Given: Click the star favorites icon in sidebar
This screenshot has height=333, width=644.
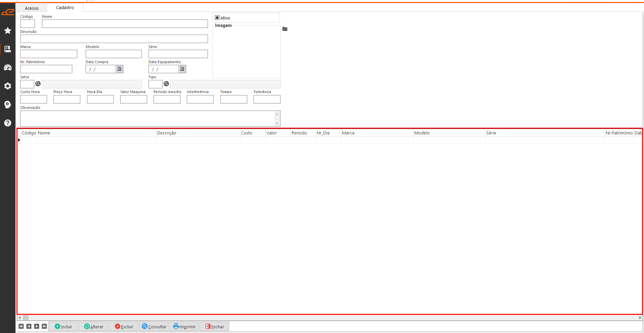Looking at the screenshot, I should tap(8, 31).
